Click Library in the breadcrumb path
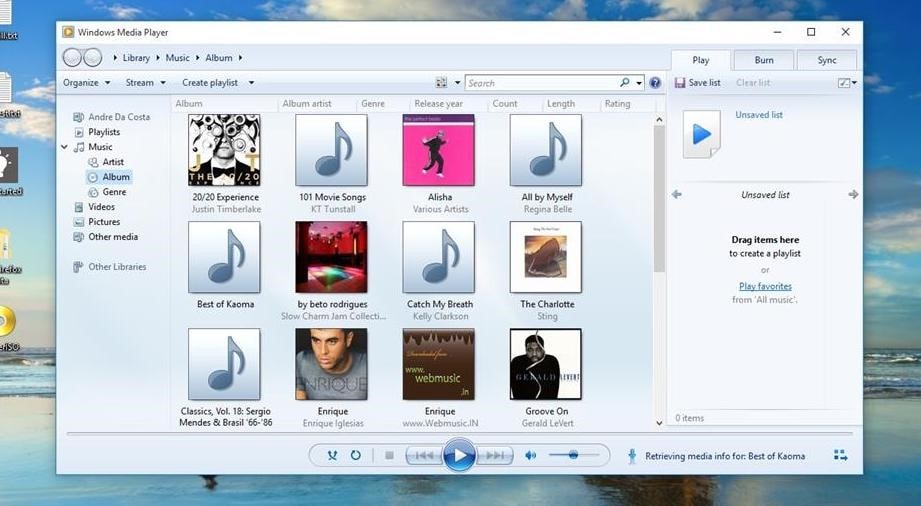Screen dimensions: 921x506 pos(136,58)
